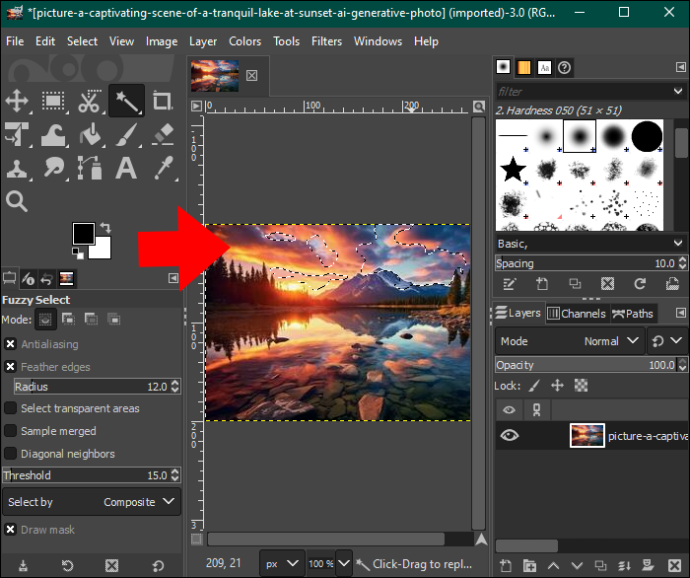Open the px units dropdown
The height and width of the screenshot is (578, 690).
(282, 563)
